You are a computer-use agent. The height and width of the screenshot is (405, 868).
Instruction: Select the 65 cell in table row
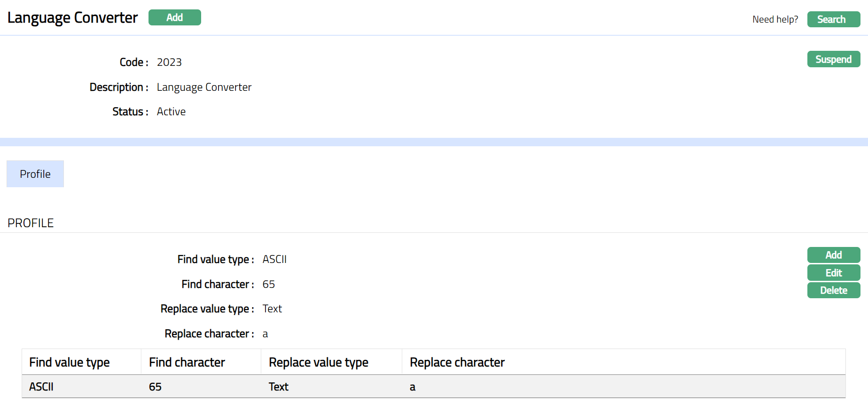[x=155, y=387]
